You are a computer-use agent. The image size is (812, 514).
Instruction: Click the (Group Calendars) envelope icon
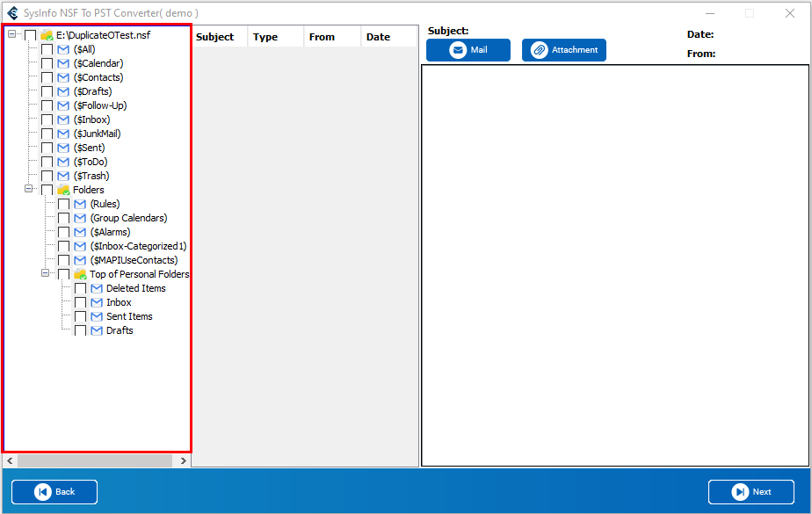[80, 218]
